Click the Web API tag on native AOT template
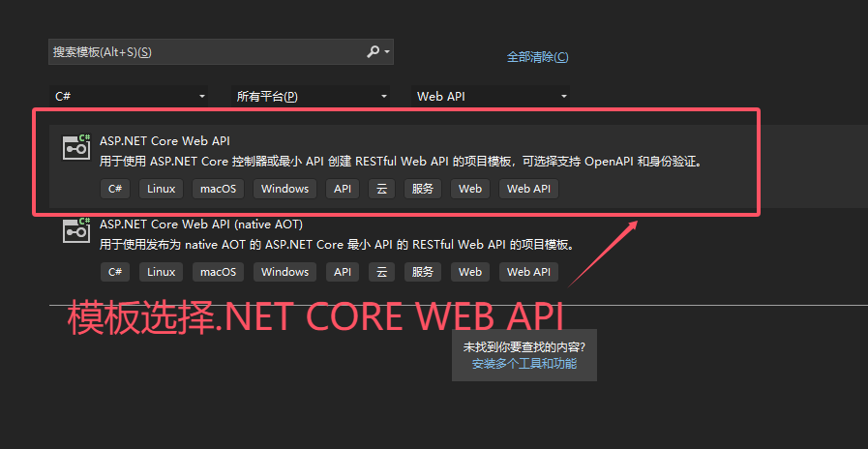The height and width of the screenshot is (449, 868). tap(528, 272)
